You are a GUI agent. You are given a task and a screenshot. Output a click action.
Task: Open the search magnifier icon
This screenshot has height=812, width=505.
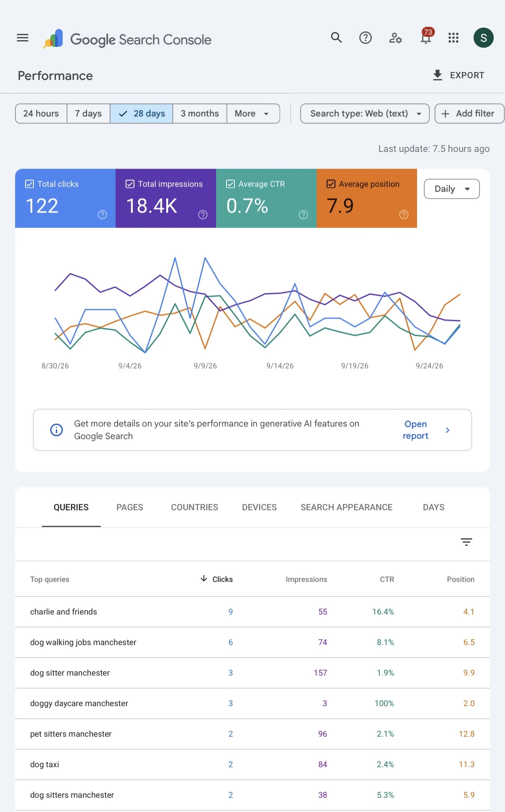tap(336, 38)
